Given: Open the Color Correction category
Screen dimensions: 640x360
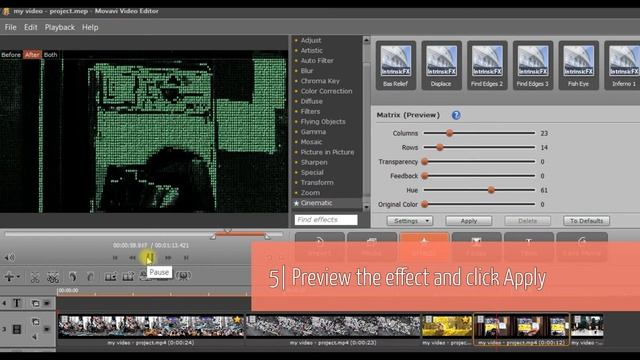Looking at the screenshot, I should click(x=326, y=91).
